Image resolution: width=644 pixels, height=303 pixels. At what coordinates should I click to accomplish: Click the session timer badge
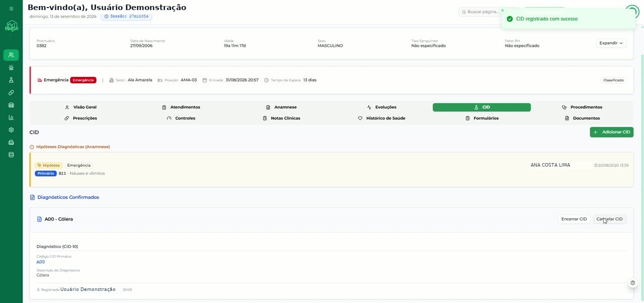tap(126, 17)
